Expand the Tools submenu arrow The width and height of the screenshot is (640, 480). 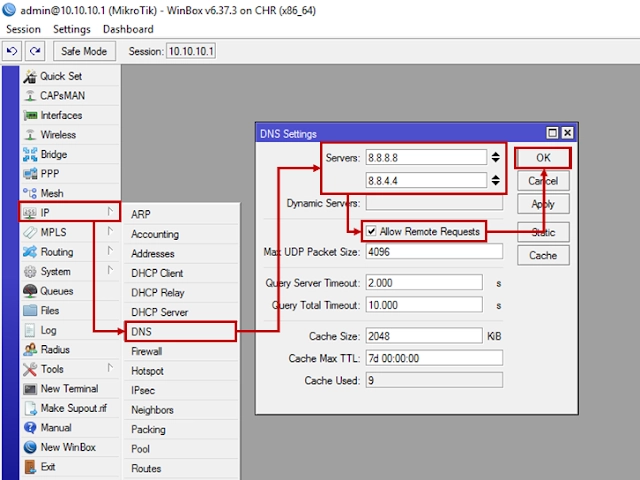click(x=110, y=368)
